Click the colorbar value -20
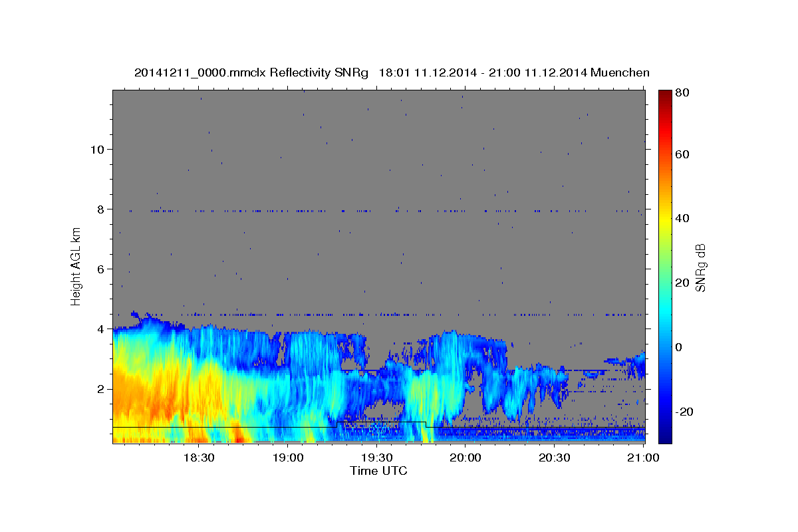This screenshot has width=798, height=532. [685, 412]
